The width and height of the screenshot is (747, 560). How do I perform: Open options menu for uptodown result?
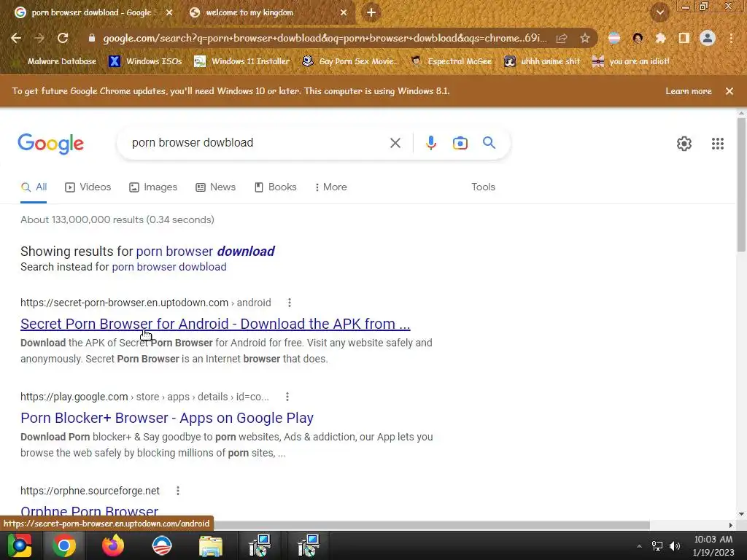pos(289,303)
